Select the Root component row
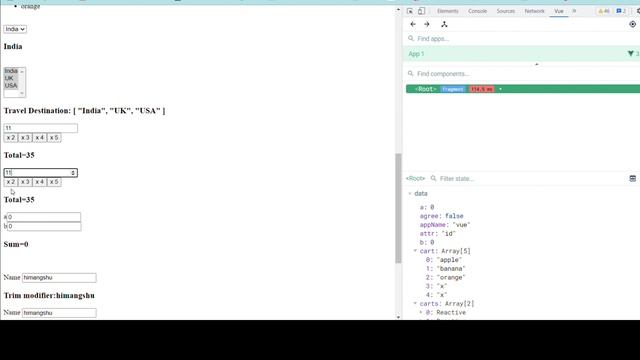This screenshot has height=360, width=640. (x=523, y=89)
